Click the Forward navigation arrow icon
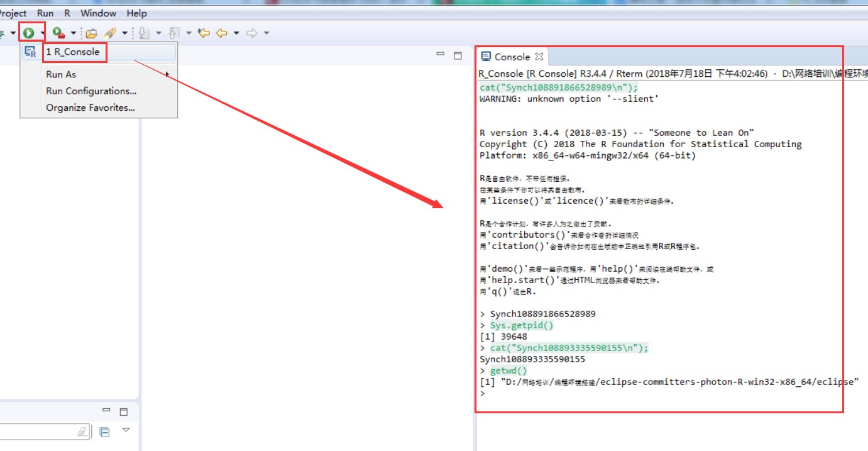The image size is (868, 451). pyautogui.click(x=252, y=33)
